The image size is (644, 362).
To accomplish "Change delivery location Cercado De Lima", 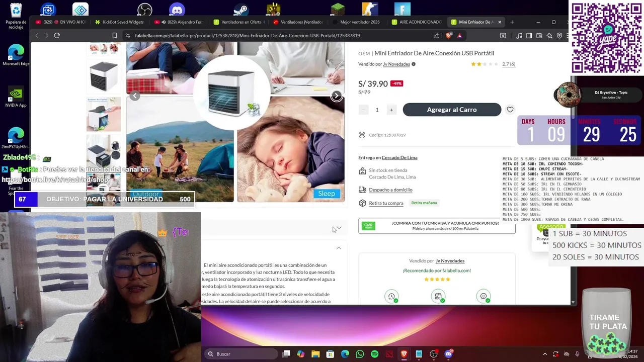I will pos(399,158).
